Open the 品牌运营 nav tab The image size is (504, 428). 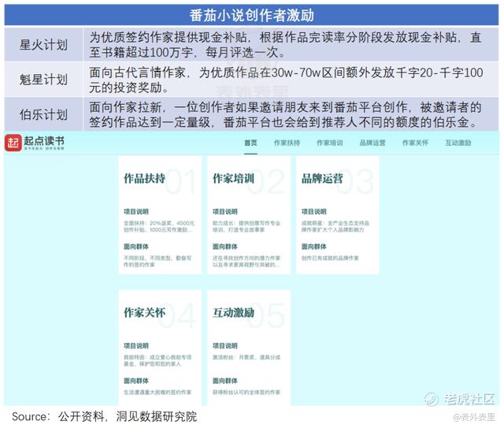[372, 143]
